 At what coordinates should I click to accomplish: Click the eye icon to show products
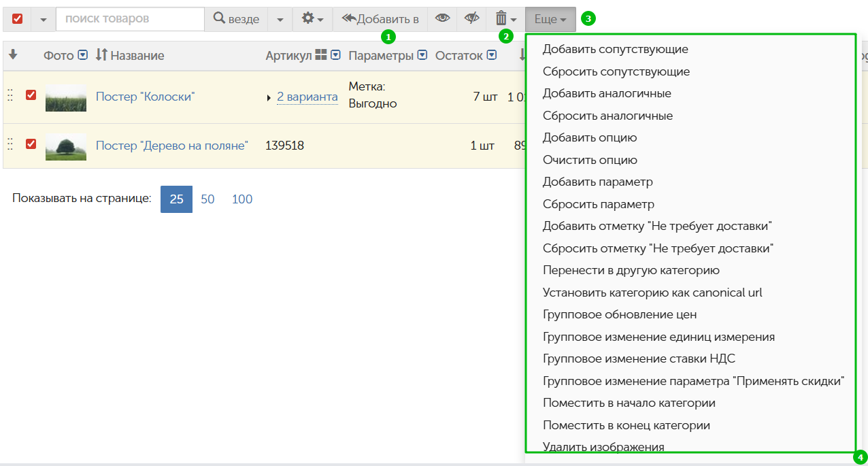443,19
